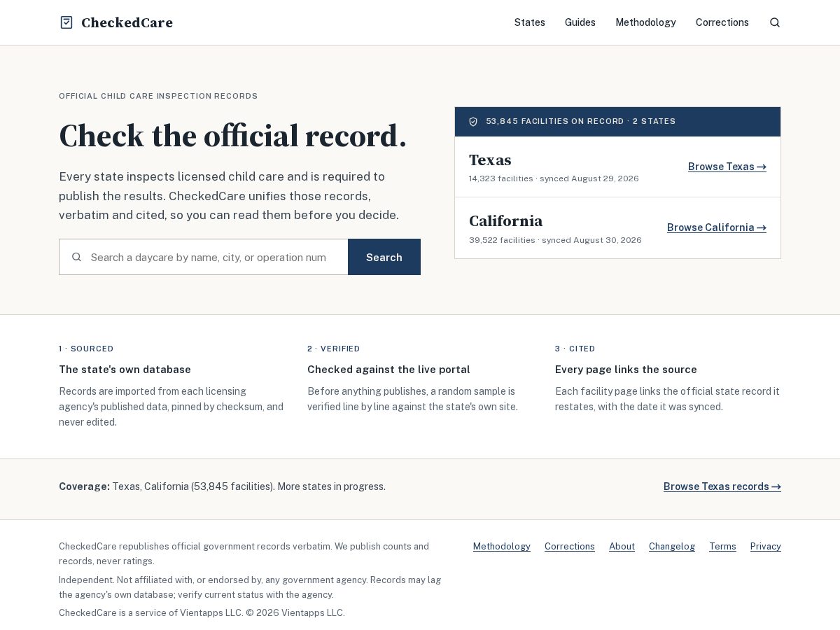840x630 pixels.
Task: Go to Methodology in top navigation
Action: pyautogui.click(x=645, y=22)
